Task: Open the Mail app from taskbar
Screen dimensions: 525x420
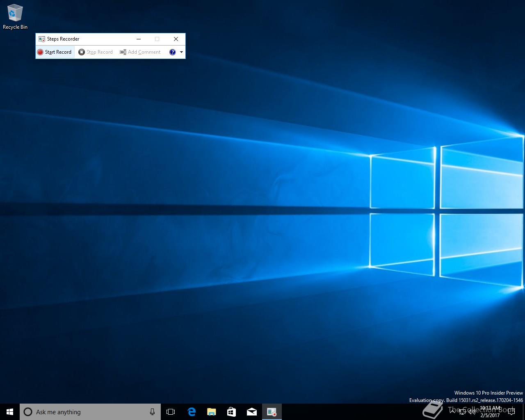Action: tap(251, 412)
